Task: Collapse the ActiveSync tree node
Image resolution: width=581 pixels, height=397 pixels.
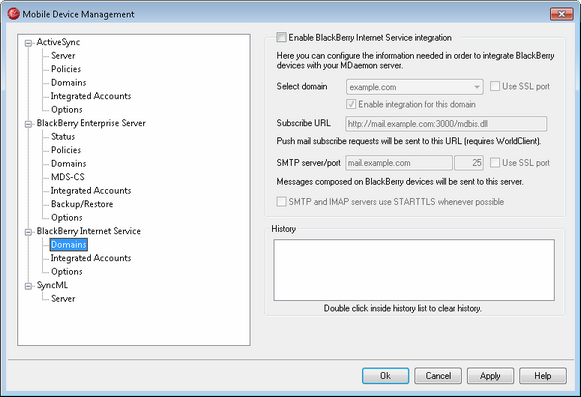Action: 28,44
